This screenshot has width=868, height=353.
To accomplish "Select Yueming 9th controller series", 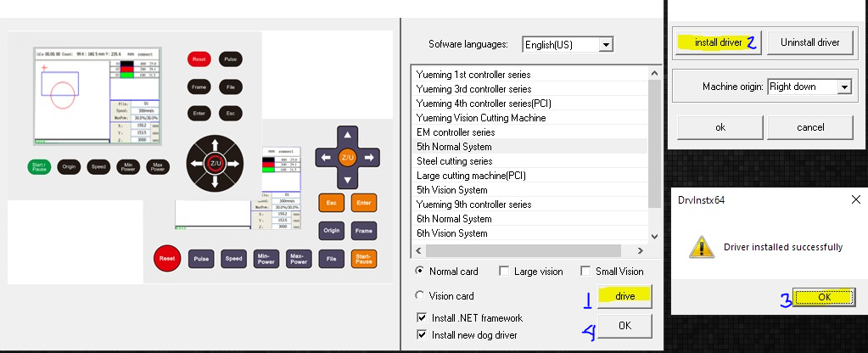I will 529,205.
